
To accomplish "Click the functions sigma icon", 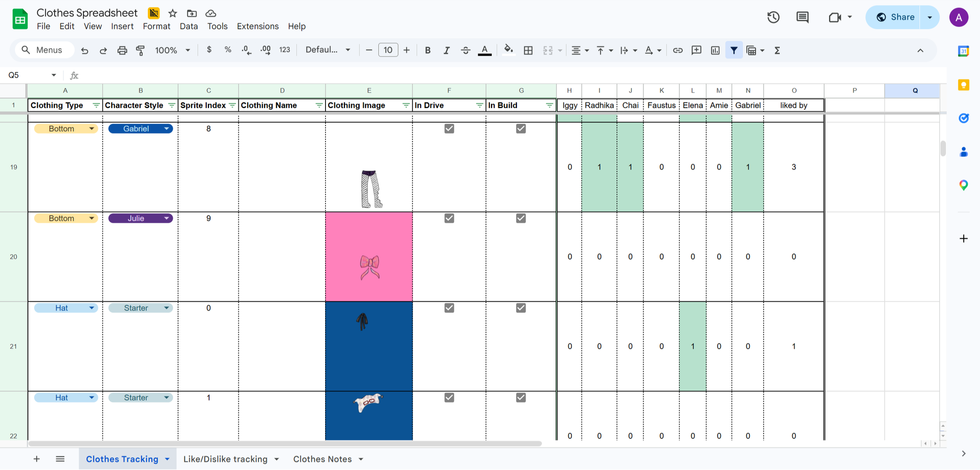I will point(777,50).
